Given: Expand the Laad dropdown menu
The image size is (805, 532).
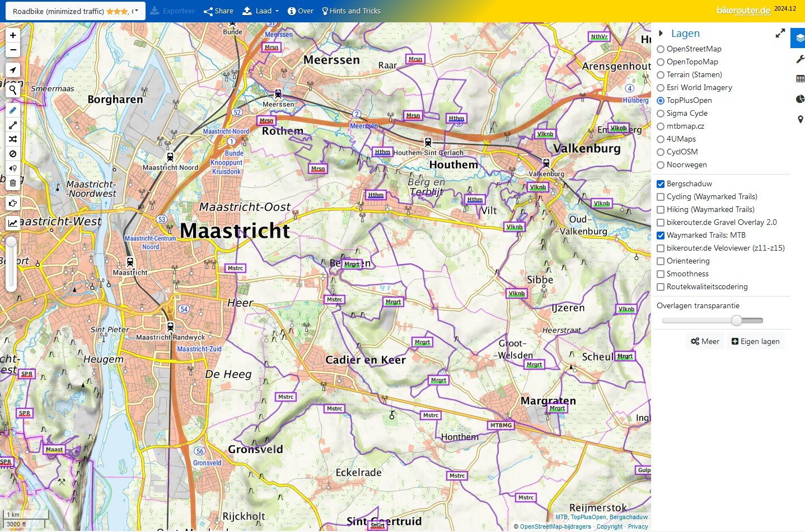Looking at the screenshot, I should [260, 11].
